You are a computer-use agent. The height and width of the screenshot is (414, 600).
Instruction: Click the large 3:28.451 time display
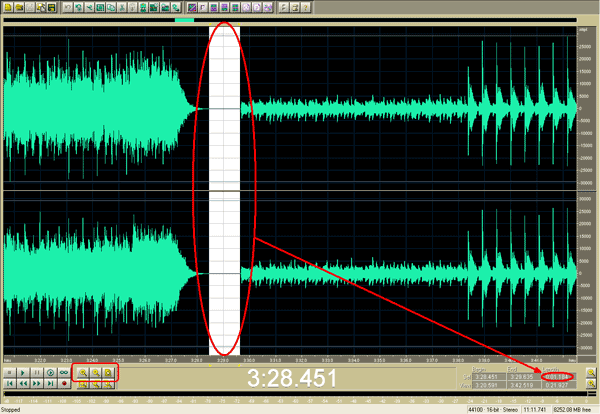(x=288, y=379)
